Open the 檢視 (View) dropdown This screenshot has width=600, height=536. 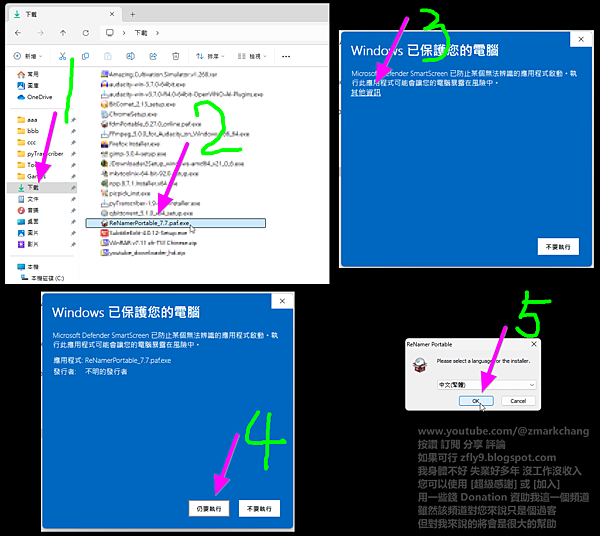point(252,56)
